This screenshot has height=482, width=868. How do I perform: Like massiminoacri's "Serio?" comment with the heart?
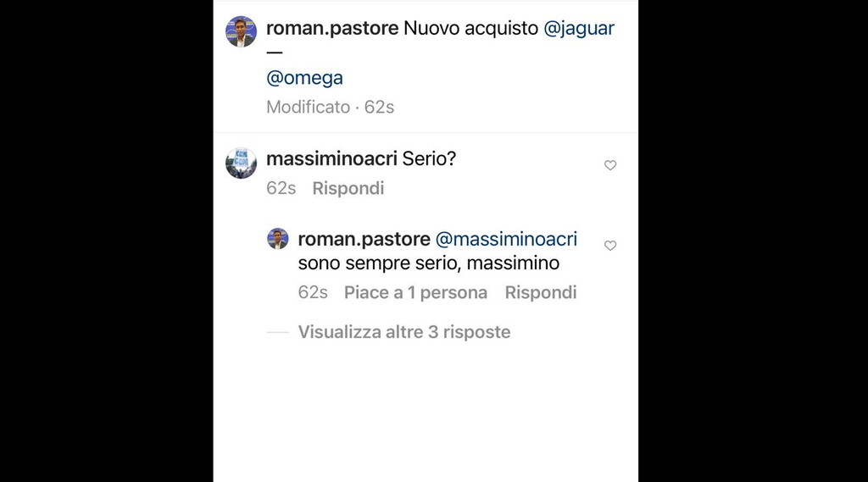click(x=610, y=165)
